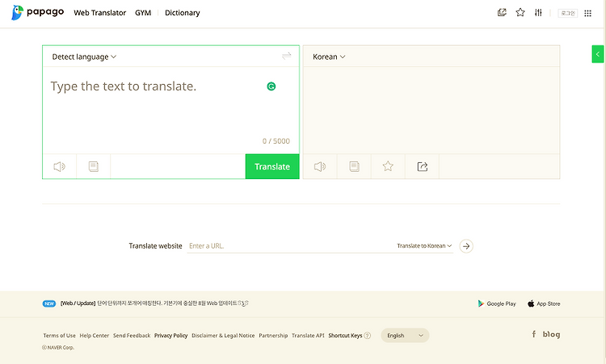Play source text speaker icon
Image resolution: width=606 pixels, height=364 pixels.
60,167
